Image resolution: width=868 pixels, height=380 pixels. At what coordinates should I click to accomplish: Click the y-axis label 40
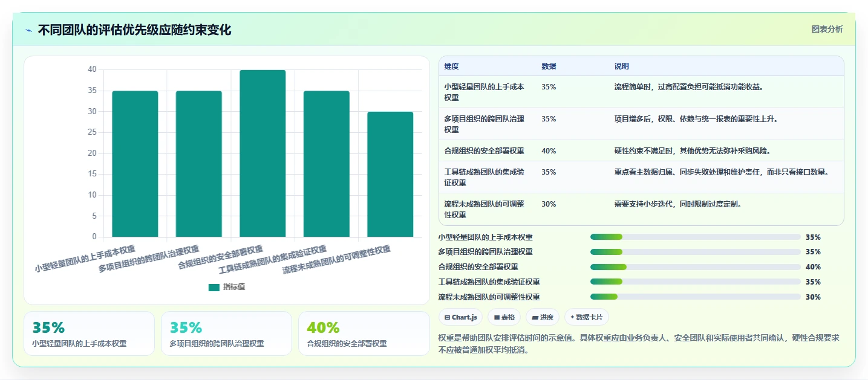92,69
